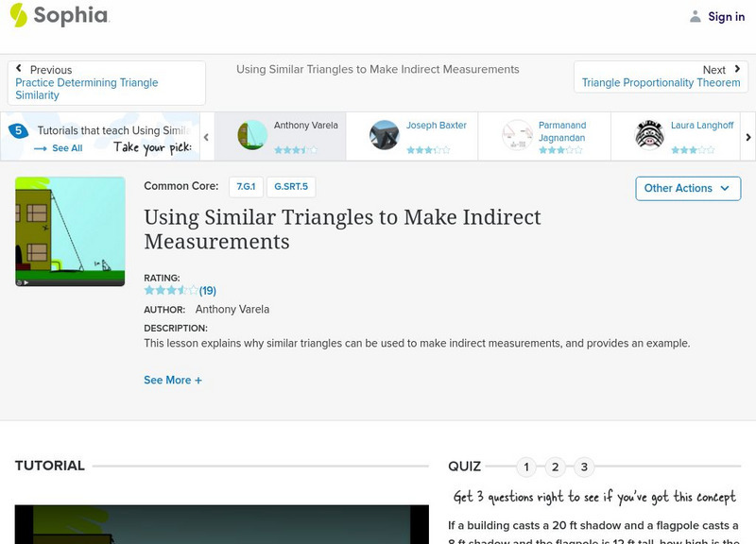Click the star rating under RATING
Viewport: 756px width, 544px height.
tap(171, 290)
